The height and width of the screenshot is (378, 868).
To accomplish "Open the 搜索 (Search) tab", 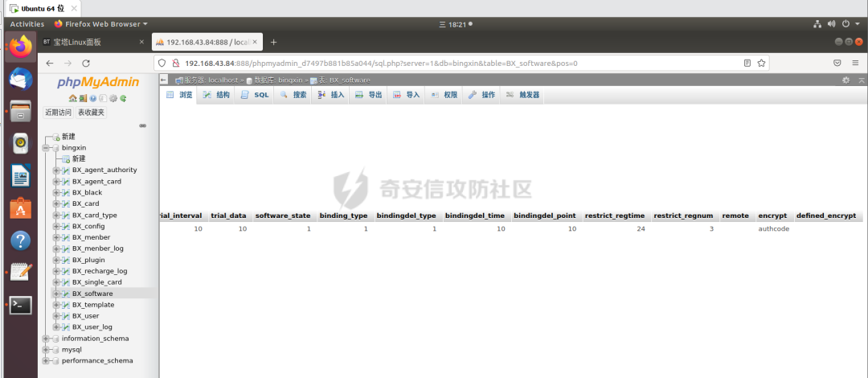I will tap(293, 95).
